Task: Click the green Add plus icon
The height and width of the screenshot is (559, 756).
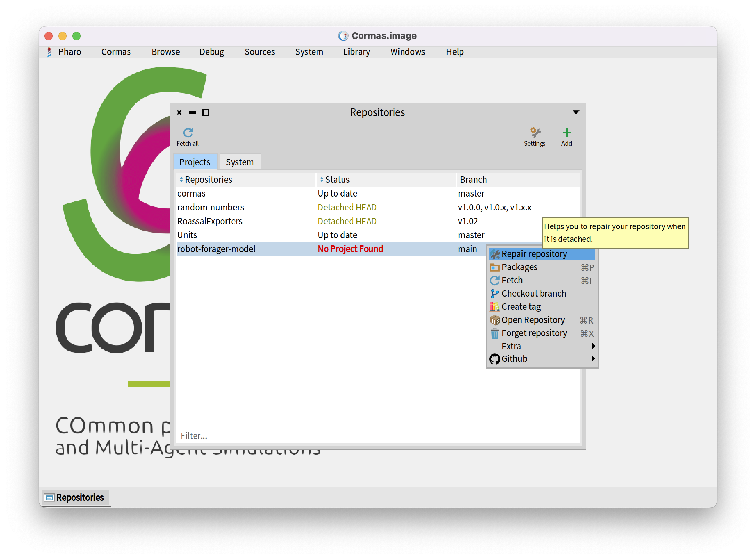Action: 566,133
